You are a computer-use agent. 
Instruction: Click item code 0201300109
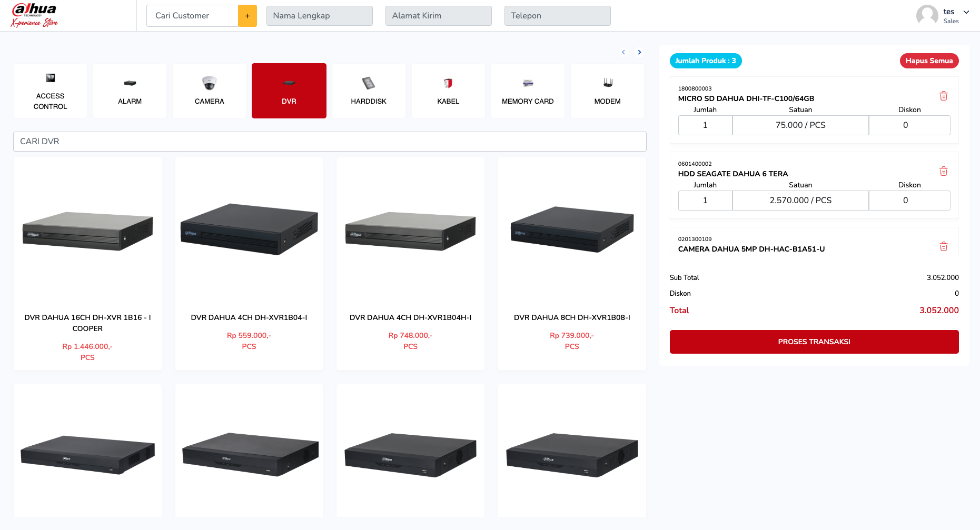point(695,239)
